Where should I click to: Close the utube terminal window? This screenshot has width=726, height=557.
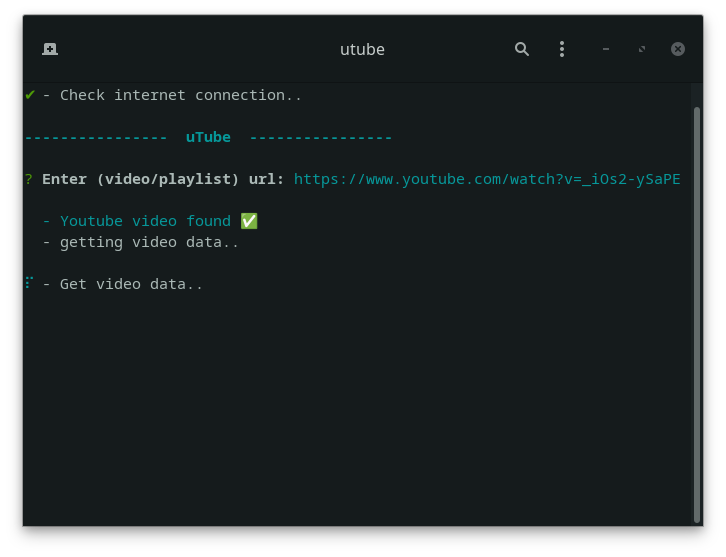(x=678, y=49)
